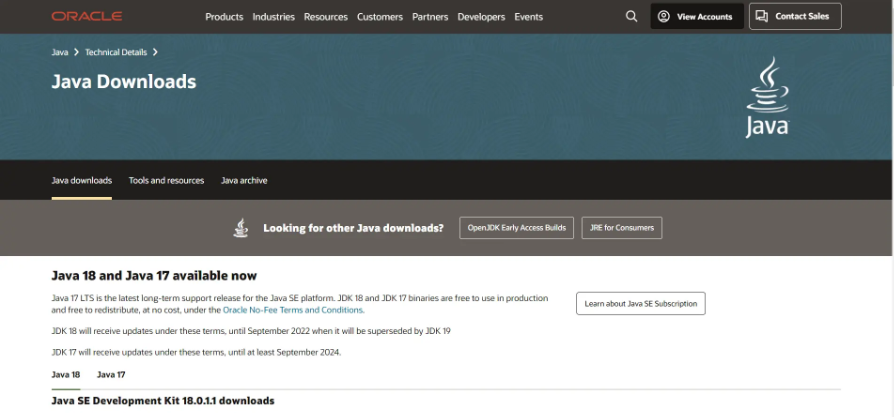Open Oracle No-Fee Terms and Conditions link
894x417 pixels.
click(293, 310)
